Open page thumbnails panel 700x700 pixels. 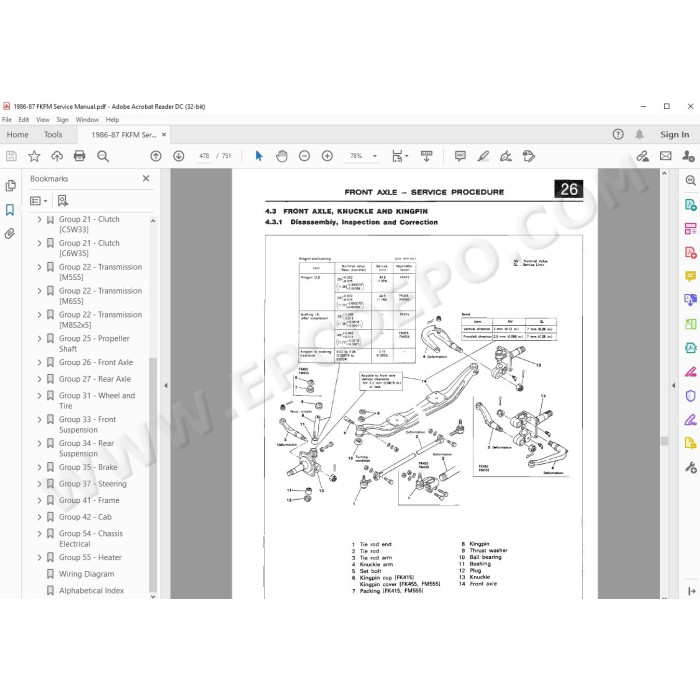(10, 186)
